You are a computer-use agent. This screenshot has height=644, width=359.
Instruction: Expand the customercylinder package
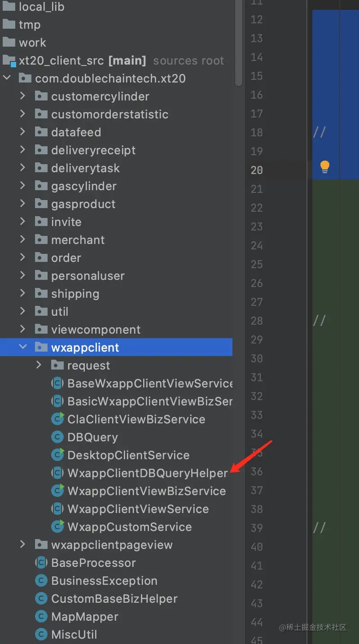click(x=23, y=96)
